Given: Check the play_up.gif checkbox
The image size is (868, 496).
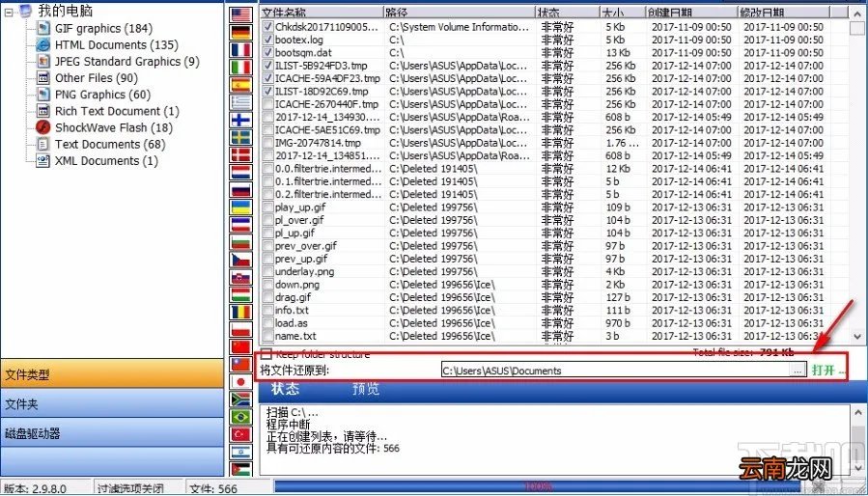Looking at the screenshot, I should click(267, 207).
